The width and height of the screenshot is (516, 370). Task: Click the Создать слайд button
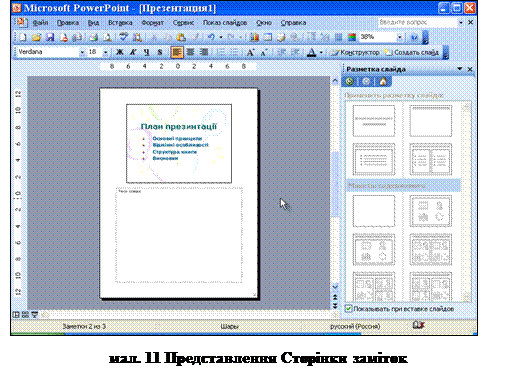412,52
